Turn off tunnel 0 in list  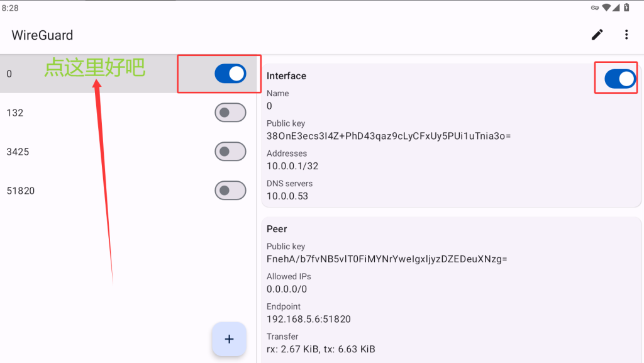(x=230, y=74)
